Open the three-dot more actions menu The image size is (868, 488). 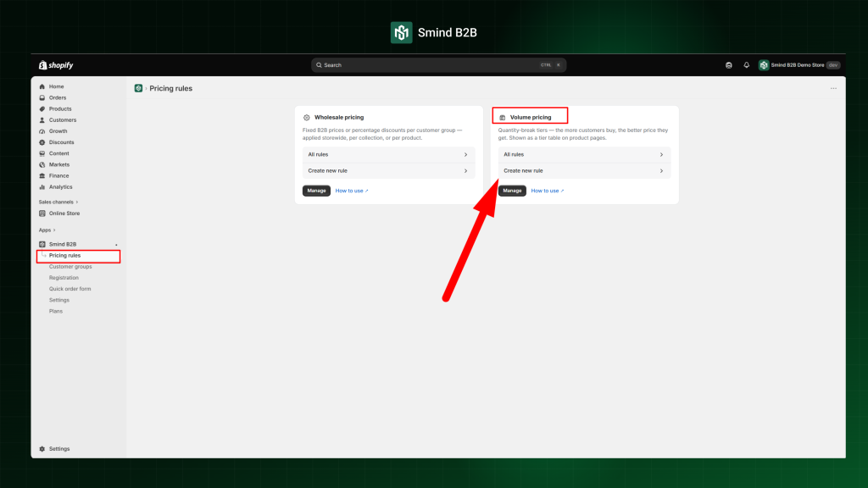pyautogui.click(x=833, y=88)
